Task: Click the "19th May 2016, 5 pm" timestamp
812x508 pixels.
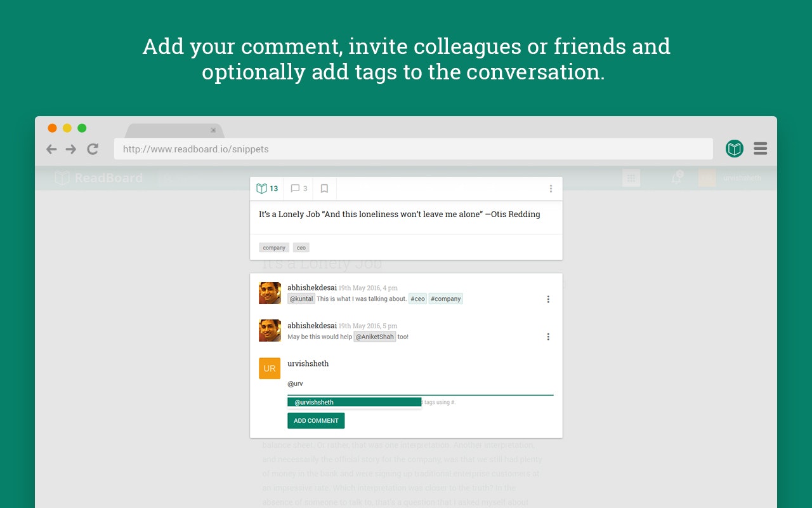Action: [x=368, y=326]
